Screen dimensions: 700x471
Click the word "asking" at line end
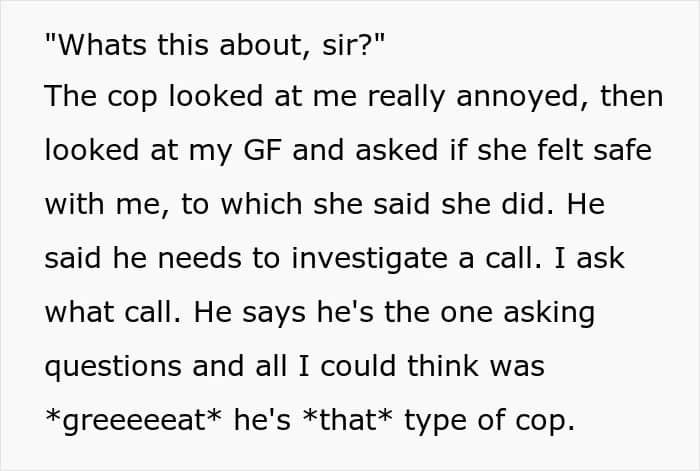click(552, 313)
